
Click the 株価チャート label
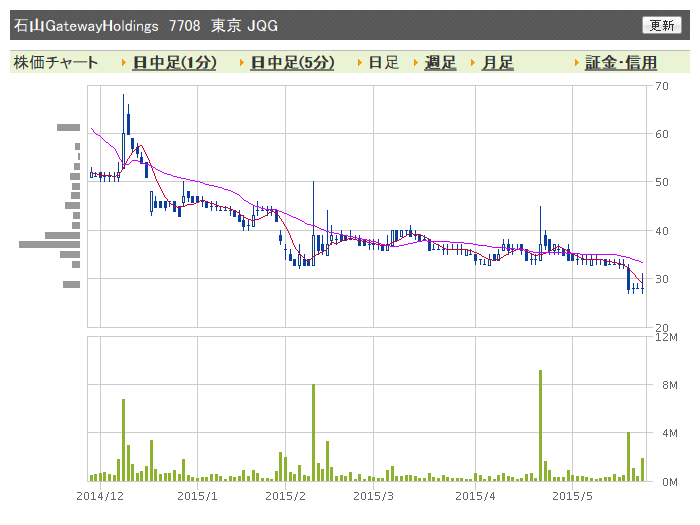click(x=55, y=62)
